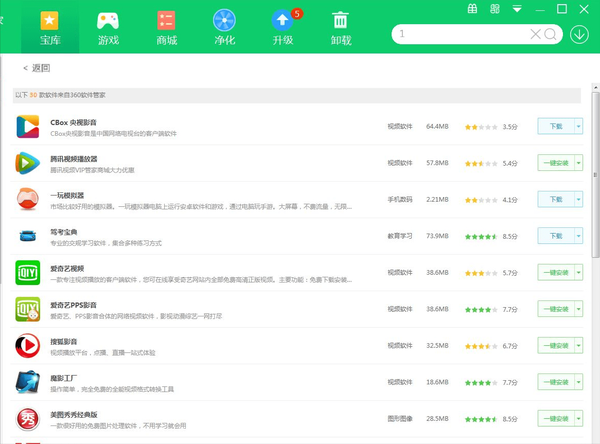Open the download manager arrow icon
Image resolution: width=600 pixels, height=444 pixels.
click(579, 34)
